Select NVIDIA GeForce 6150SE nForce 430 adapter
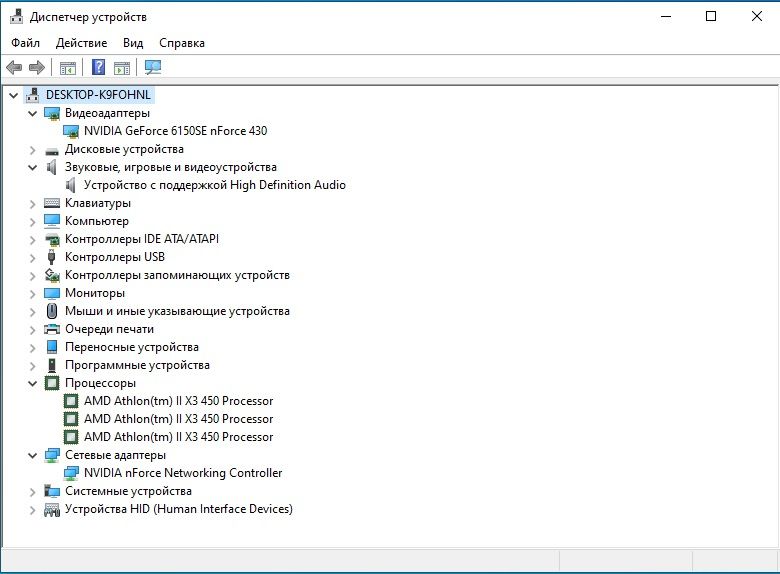 pos(175,131)
